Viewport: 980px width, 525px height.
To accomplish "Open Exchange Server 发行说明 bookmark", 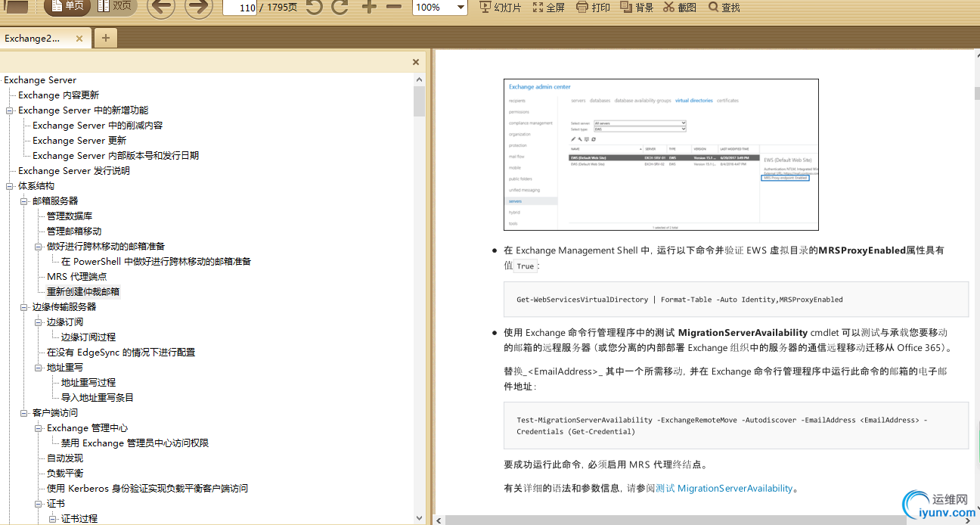I will click(74, 171).
